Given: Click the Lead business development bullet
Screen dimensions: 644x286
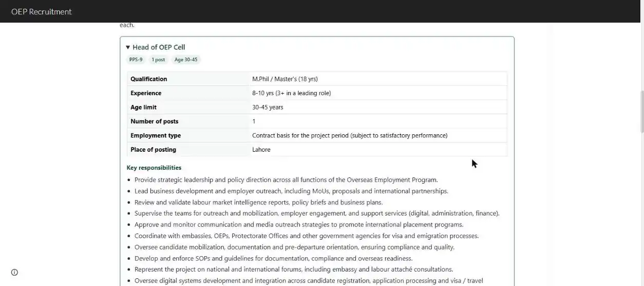Looking at the screenshot, I should pos(291,191).
